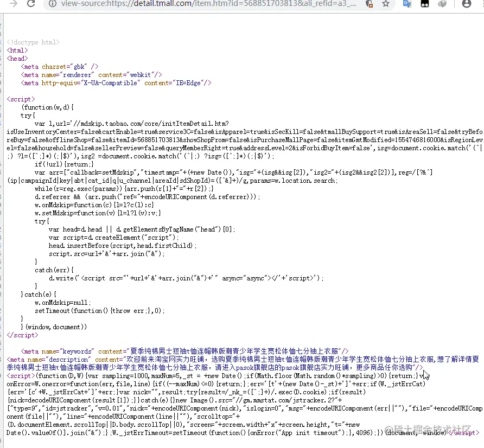
Task: Click the X-UA-Compatible meta line
Action: pos(116,82)
